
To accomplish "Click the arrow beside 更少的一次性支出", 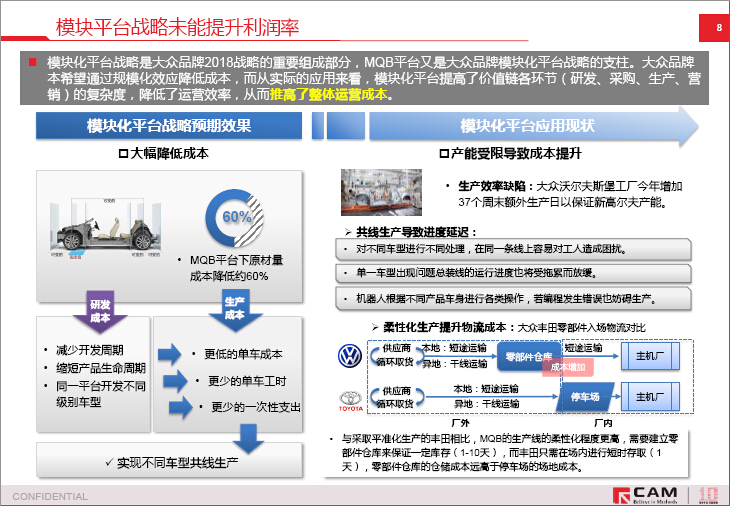I will [x=181, y=407].
